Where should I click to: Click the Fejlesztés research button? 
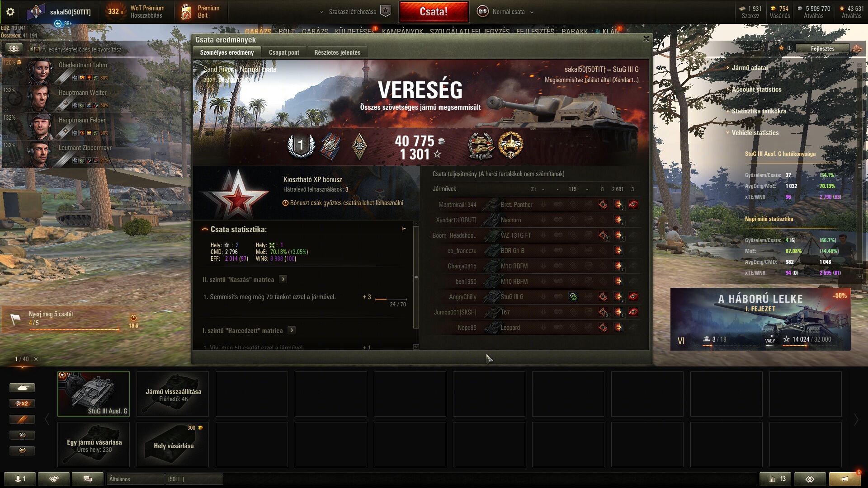pyautogui.click(x=822, y=48)
